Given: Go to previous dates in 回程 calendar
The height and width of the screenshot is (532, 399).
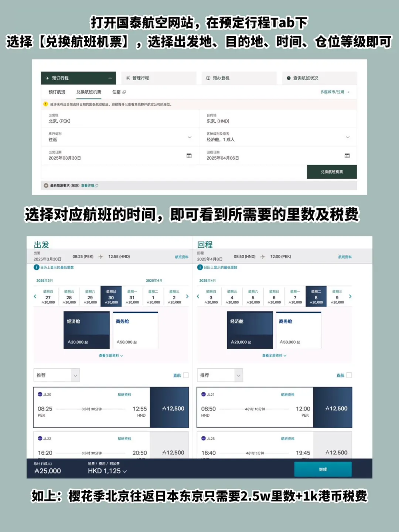Looking at the screenshot, I should 198,296.
